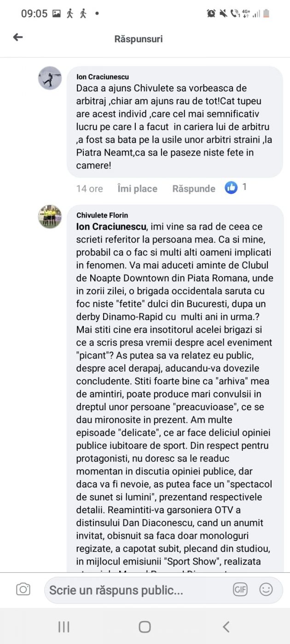Click the blue like reaction icon
The image size is (290, 644).
pyautogui.click(x=231, y=188)
